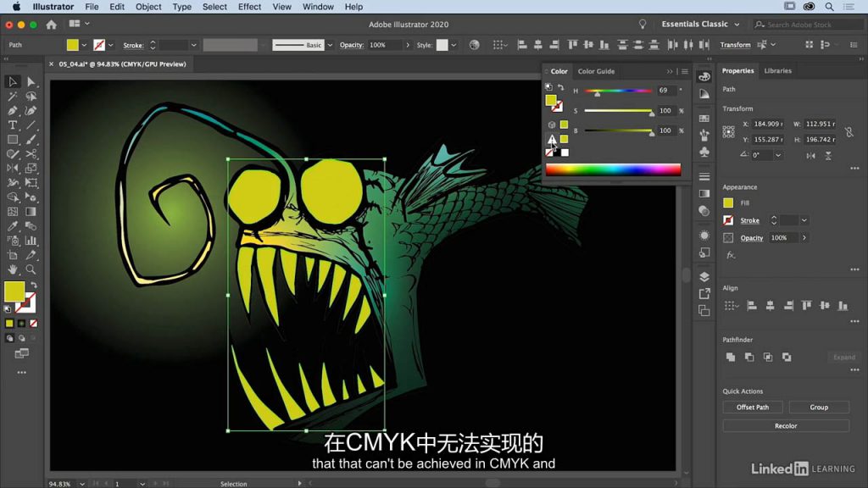Viewport: 868px width, 488px height.
Task: Toggle constrain width and height proportions
Action: point(849,131)
